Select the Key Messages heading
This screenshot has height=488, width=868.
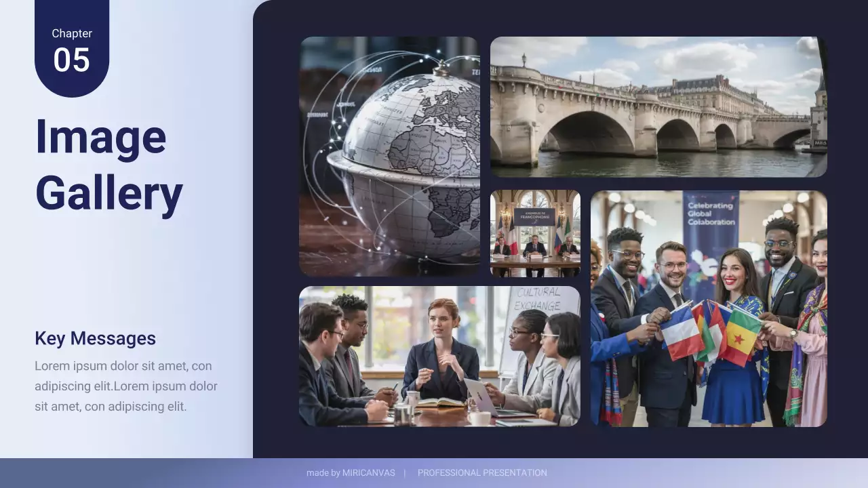tap(95, 338)
